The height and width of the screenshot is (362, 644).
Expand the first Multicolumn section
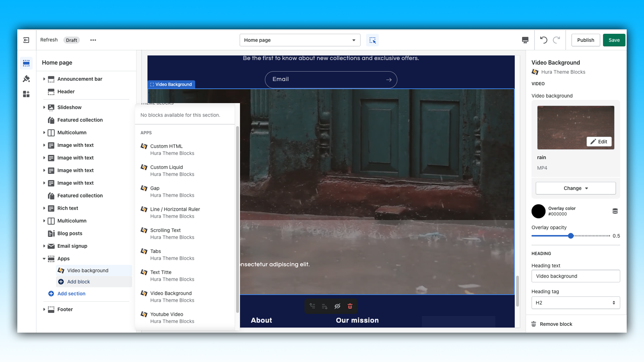tap(44, 133)
